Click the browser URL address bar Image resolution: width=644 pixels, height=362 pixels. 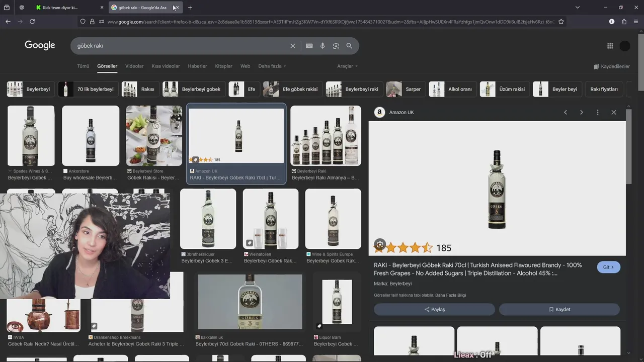click(x=330, y=22)
